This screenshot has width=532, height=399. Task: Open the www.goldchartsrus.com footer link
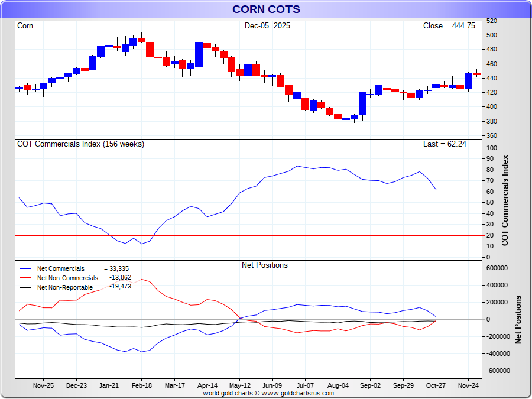point(297,393)
